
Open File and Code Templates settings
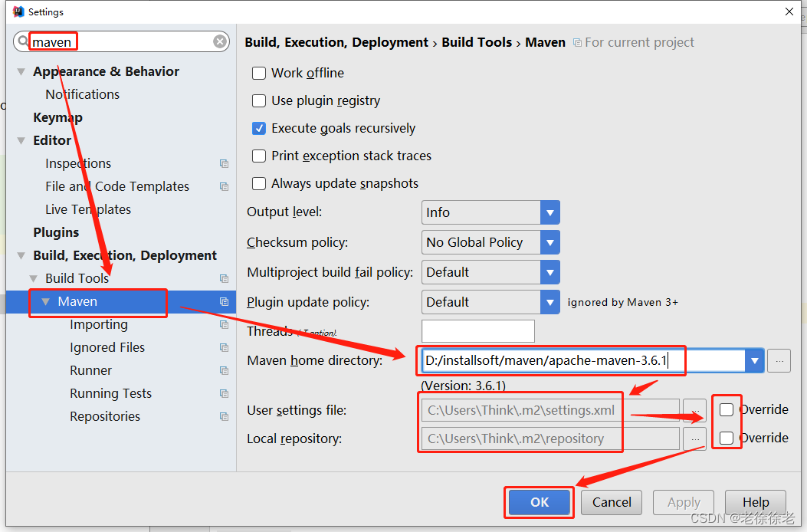coord(117,186)
